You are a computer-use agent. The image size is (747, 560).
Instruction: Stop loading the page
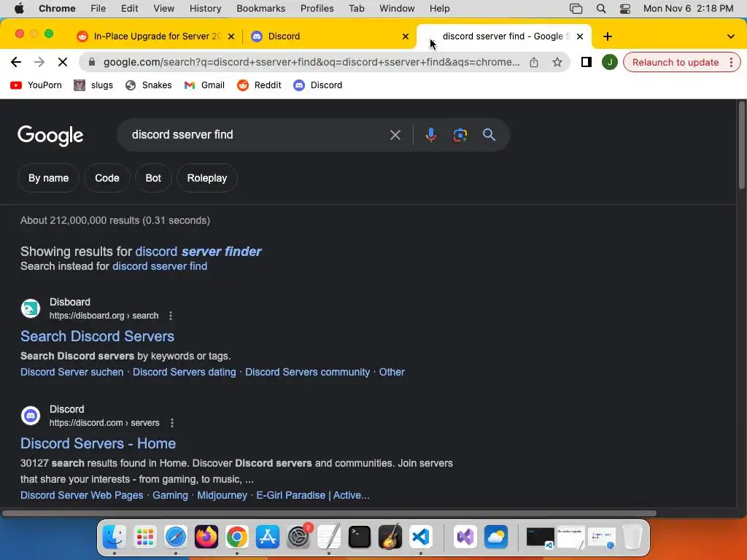pyautogui.click(x=63, y=62)
